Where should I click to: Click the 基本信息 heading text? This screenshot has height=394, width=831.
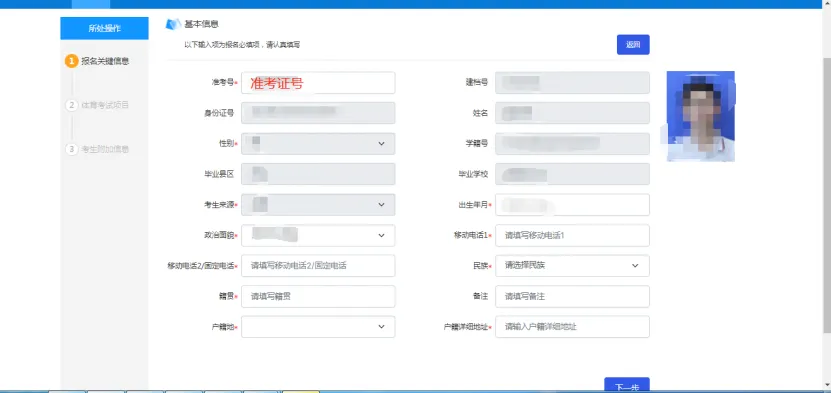click(x=201, y=24)
